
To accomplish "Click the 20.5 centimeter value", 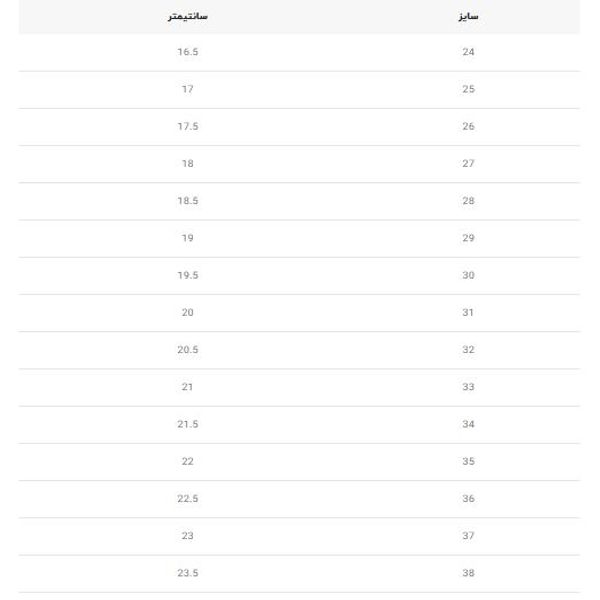I will (187, 350).
